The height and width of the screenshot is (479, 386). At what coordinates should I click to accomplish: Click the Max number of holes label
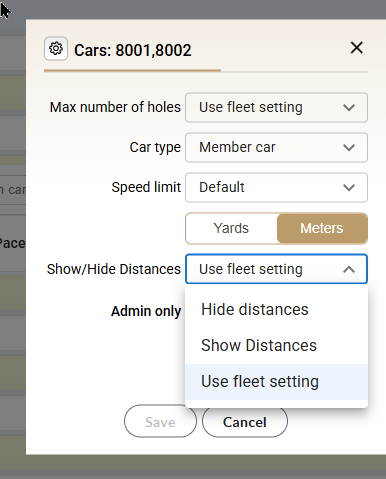[115, 107]
